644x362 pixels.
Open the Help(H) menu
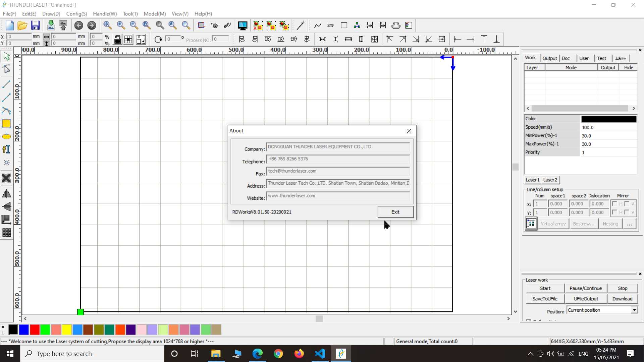[203, 14]
